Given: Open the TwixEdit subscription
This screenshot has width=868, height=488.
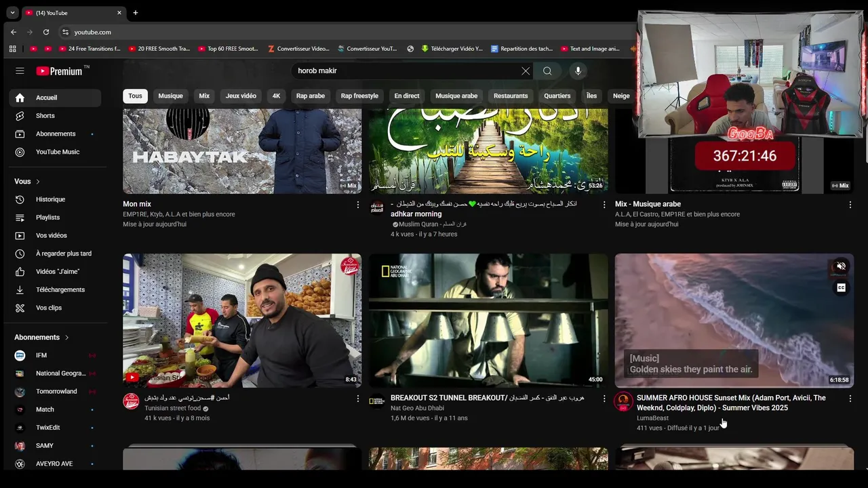Looking at the screenshot, I should pos(55,428).
